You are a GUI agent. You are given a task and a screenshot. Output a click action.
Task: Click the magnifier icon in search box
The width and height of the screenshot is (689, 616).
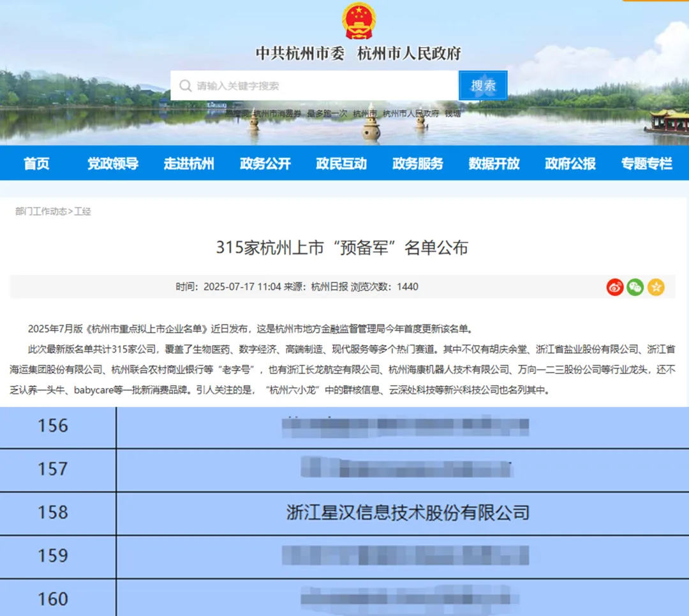pos(186,85)
